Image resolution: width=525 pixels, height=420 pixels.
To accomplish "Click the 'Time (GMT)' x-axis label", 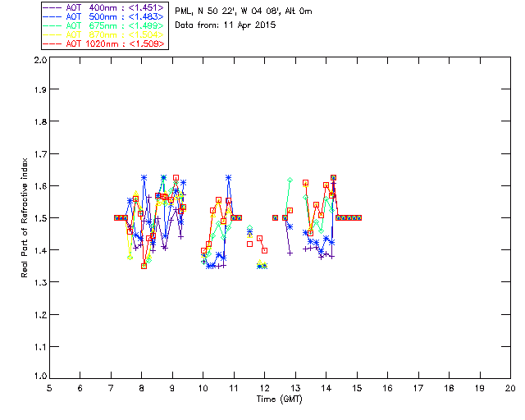I will click(x=279, y=399).
